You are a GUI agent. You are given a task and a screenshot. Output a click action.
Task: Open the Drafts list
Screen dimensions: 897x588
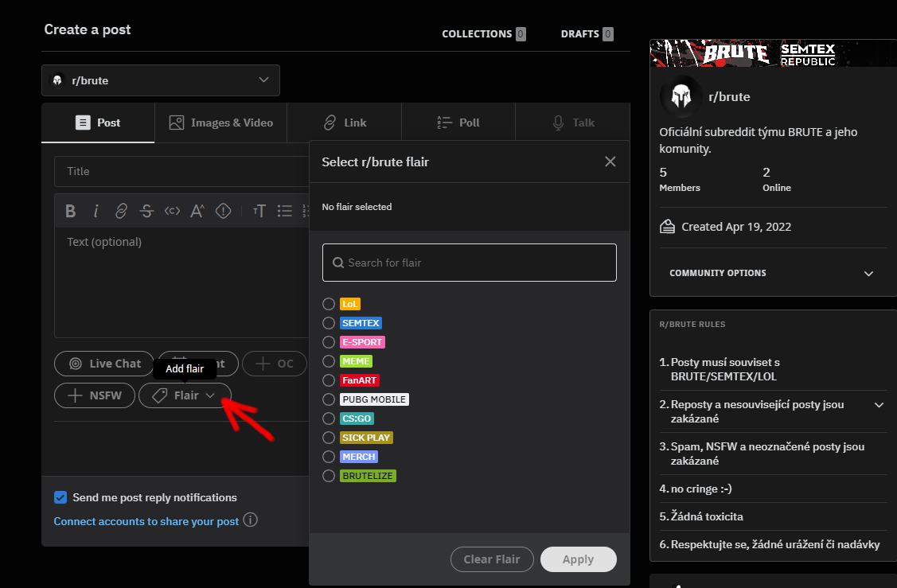click(587, 33)
